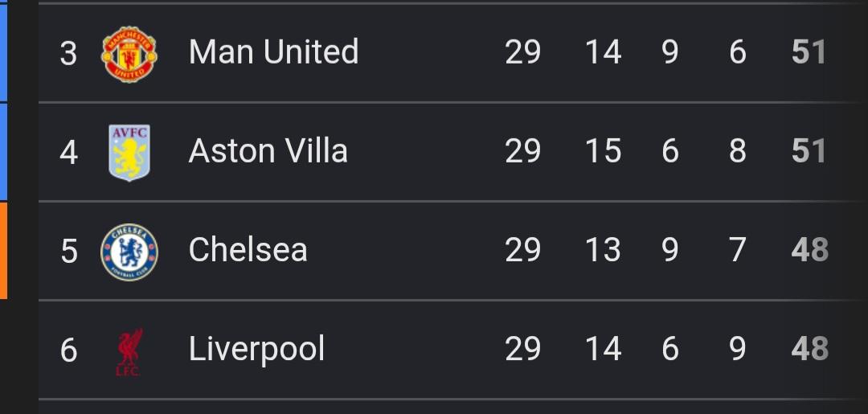Click the Chelsea club crest
868x414 pixels.
click(x=129, y=252)
